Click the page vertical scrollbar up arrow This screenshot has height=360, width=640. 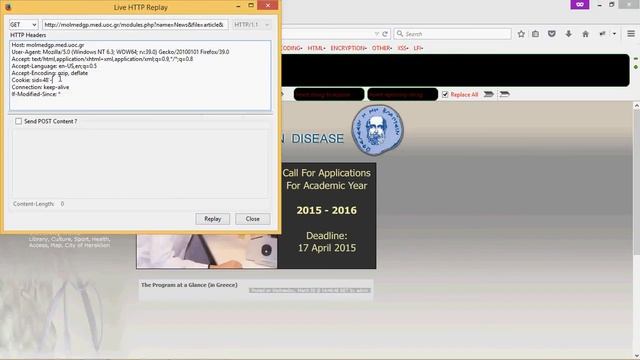(x=636, y=106)
